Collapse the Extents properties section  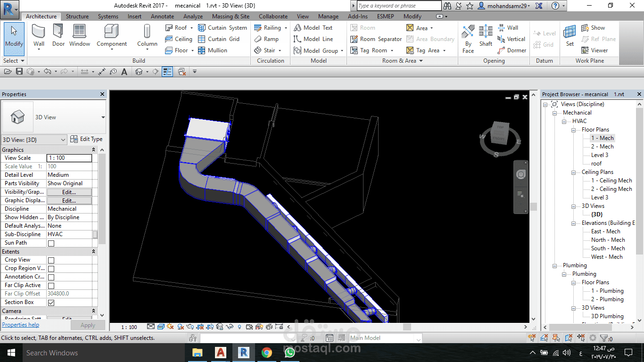click(94, 252)
